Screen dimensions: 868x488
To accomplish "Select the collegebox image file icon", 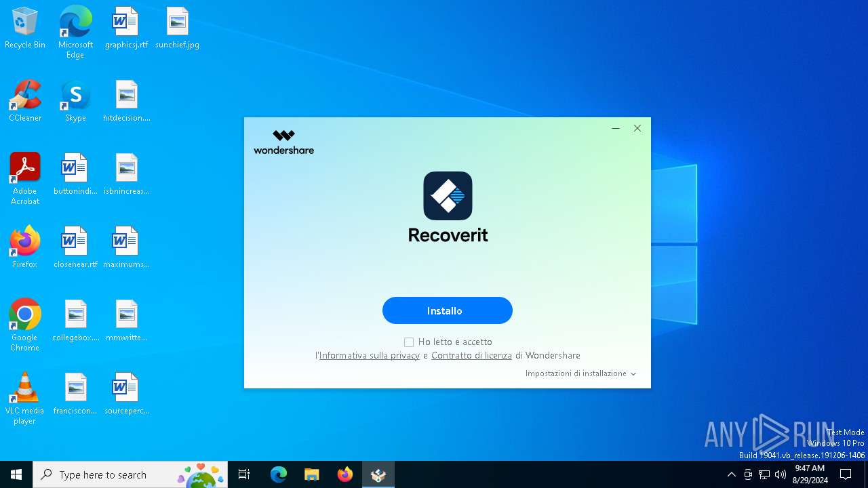I will [75, 321].
